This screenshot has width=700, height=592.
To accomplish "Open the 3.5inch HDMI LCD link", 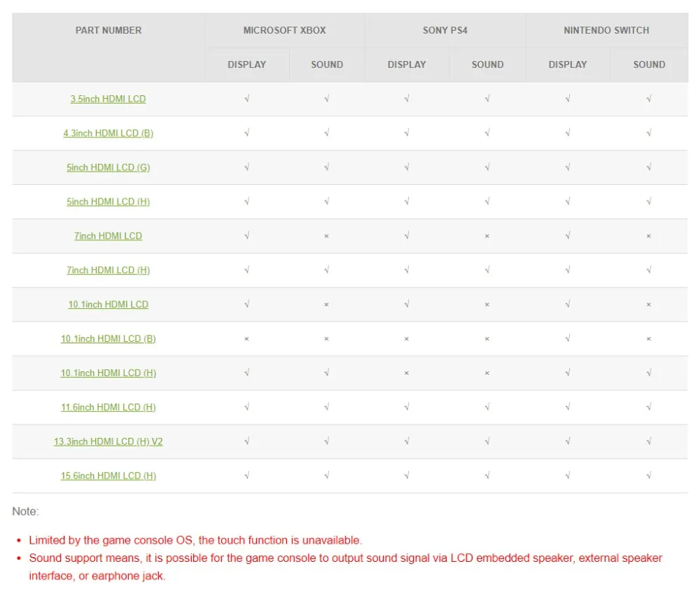I will click(x=108, y=99).
